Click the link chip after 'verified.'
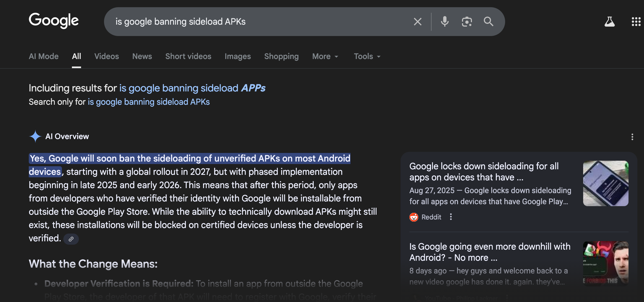644x302 pixels. click(x=71, y=239)
